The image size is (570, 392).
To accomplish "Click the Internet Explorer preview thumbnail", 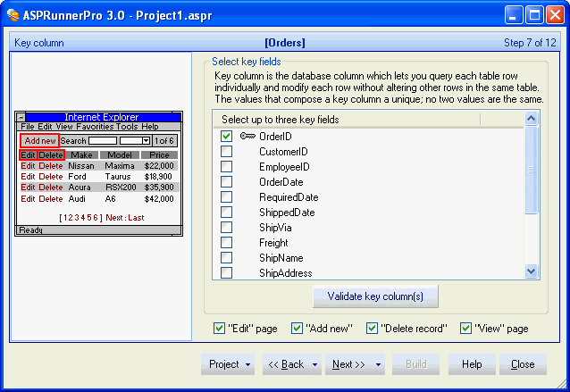I will [x=98, y=173].
